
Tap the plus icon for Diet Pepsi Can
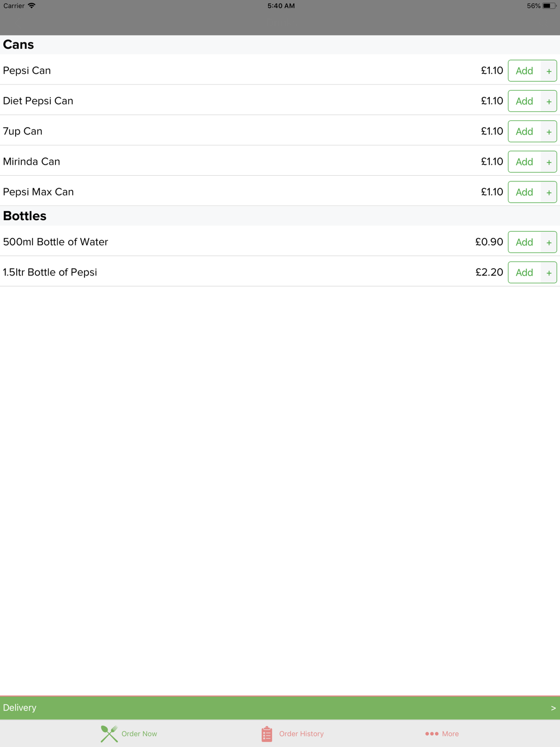point(549,101)
